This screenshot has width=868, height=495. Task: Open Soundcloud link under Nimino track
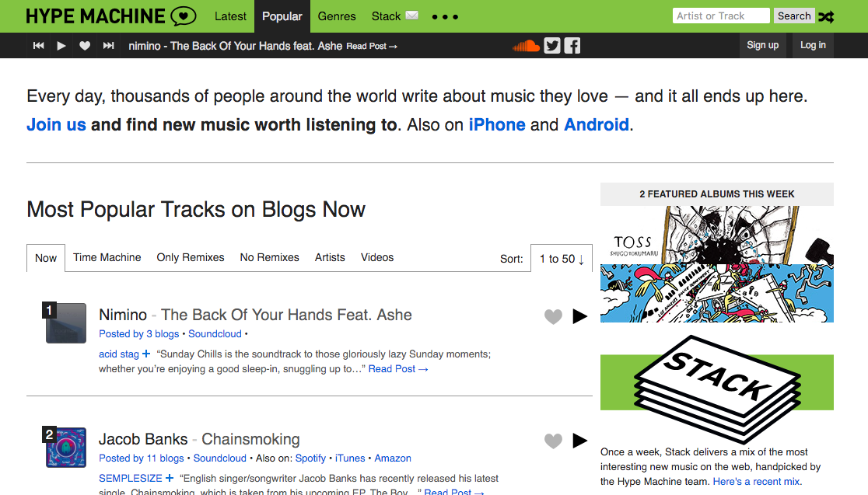[215, 333]
